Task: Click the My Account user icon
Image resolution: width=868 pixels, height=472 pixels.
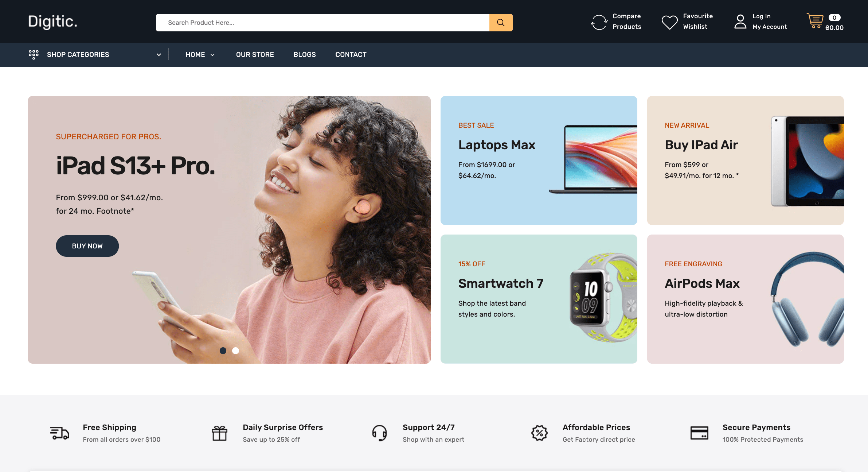Action: coord(740,22)
